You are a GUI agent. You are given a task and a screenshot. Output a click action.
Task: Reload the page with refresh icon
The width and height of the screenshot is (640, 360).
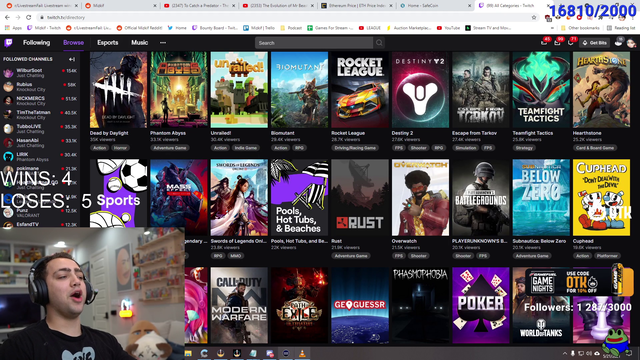[29, 18]
